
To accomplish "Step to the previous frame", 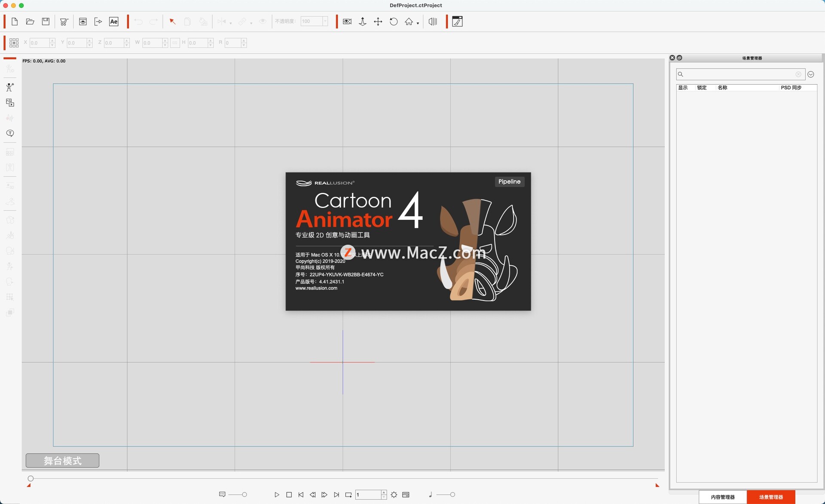I will (312, 495).
